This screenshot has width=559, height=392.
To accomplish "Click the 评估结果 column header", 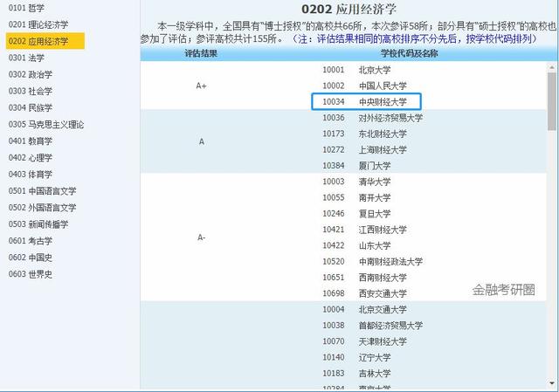I will click(x=201, y=54).
